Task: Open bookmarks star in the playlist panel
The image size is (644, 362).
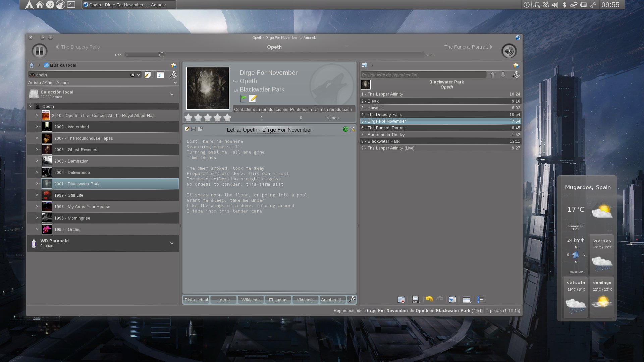Action: (516, 65)
